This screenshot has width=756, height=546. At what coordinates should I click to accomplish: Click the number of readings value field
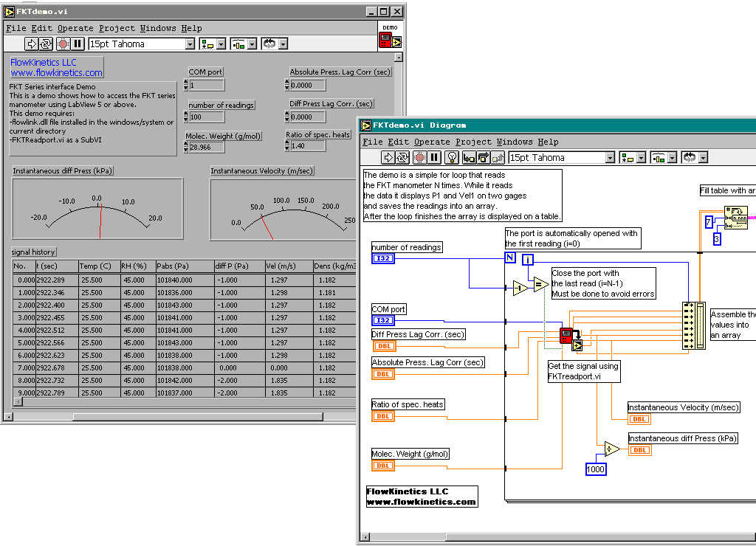pyautogui.click(x=206, y=117)
